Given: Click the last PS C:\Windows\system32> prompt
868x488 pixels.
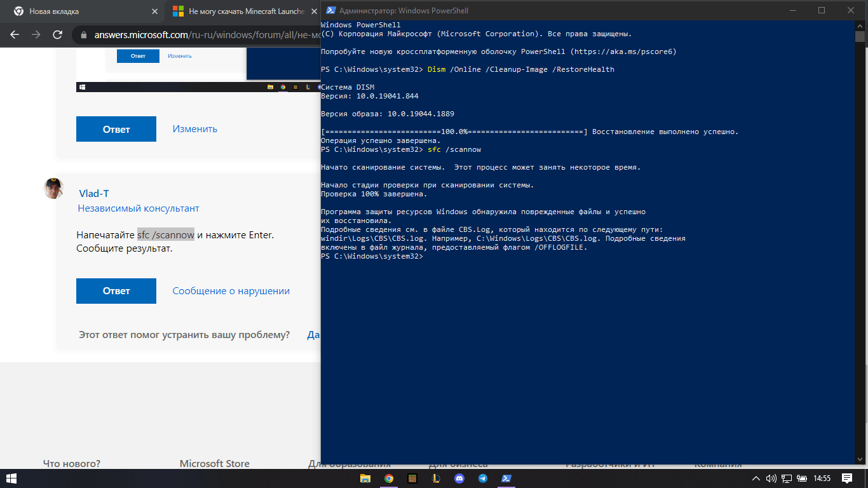Looking at the screenshot, I should pyautogui.click(x=372, y=257).
